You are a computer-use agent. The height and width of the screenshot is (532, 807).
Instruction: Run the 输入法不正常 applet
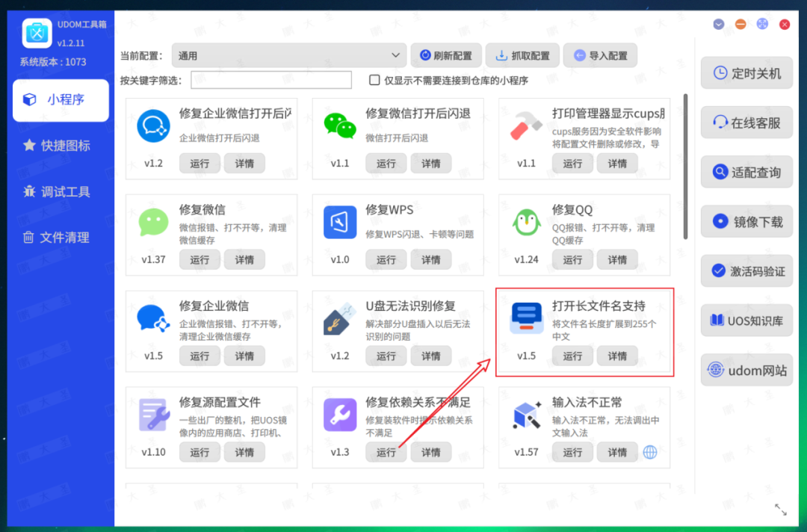(572, 452)
